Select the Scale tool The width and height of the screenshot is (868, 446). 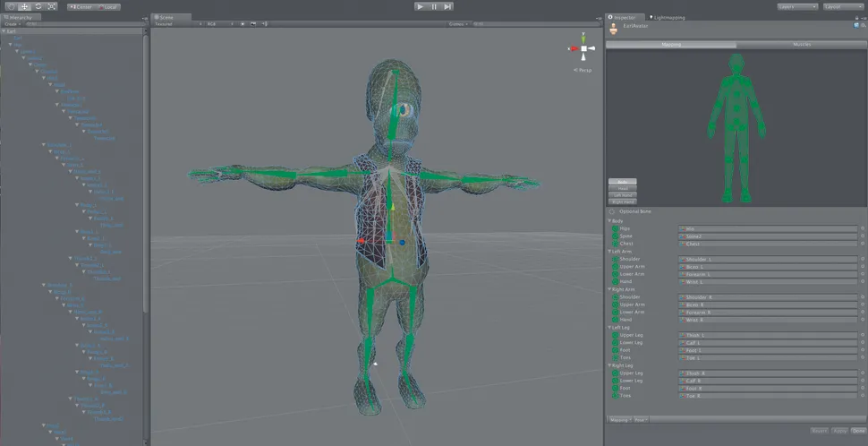click(51, 6)
